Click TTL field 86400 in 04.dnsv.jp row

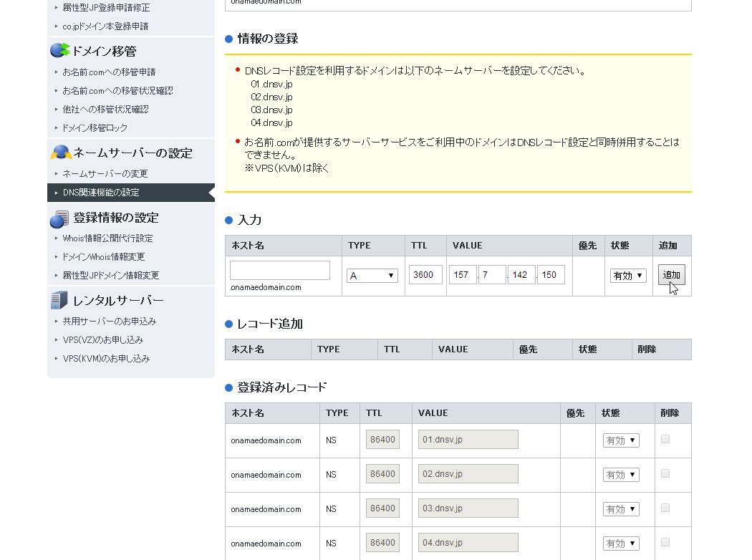click(x=382, y=544)
